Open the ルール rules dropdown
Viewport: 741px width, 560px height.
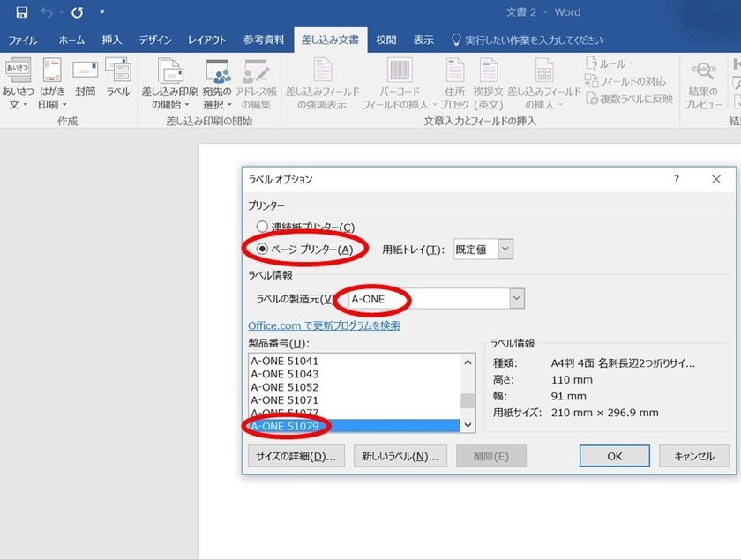coord(610,63)
